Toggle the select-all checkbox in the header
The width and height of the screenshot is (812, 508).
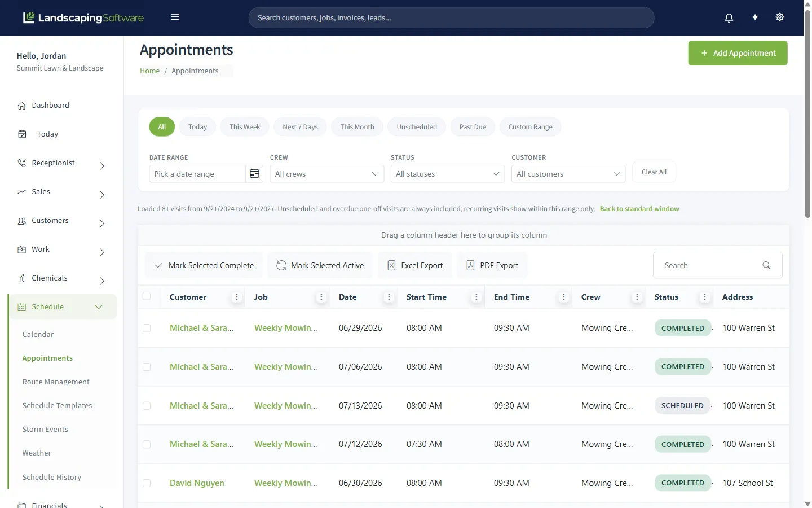click(147, 296)
